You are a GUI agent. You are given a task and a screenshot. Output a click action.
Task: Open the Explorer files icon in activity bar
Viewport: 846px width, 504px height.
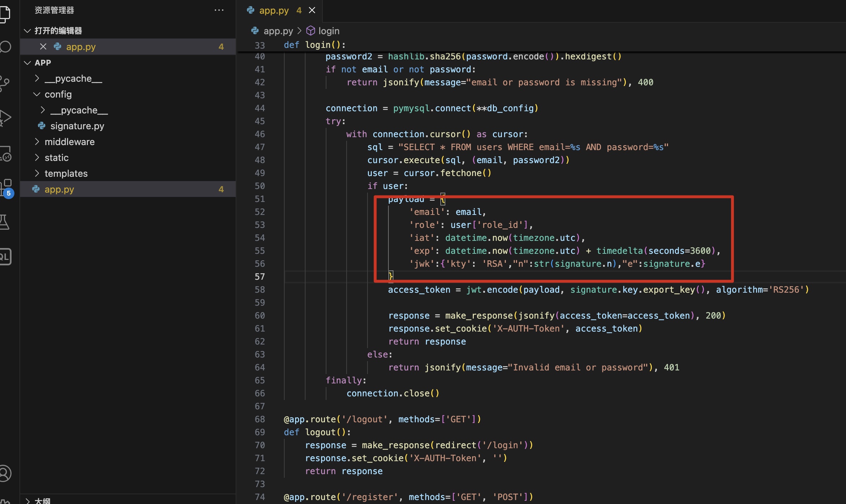[x=5, y=14]
